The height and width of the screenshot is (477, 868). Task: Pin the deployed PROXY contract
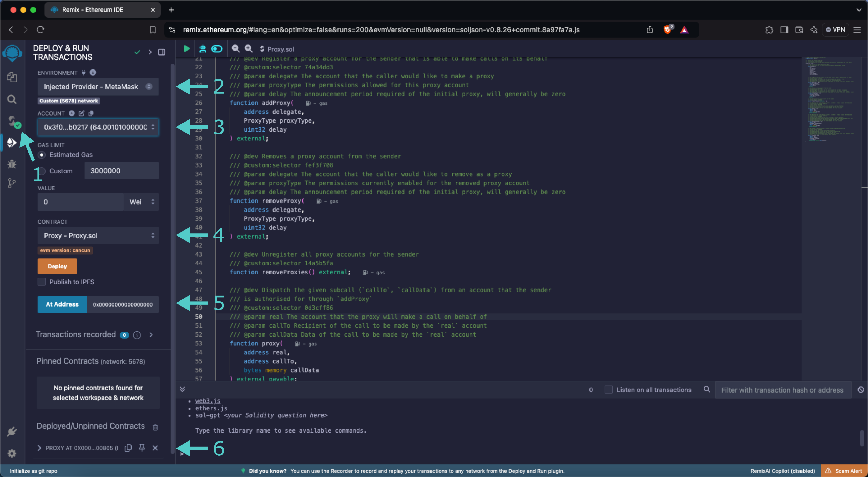click(x=142, y=448)
